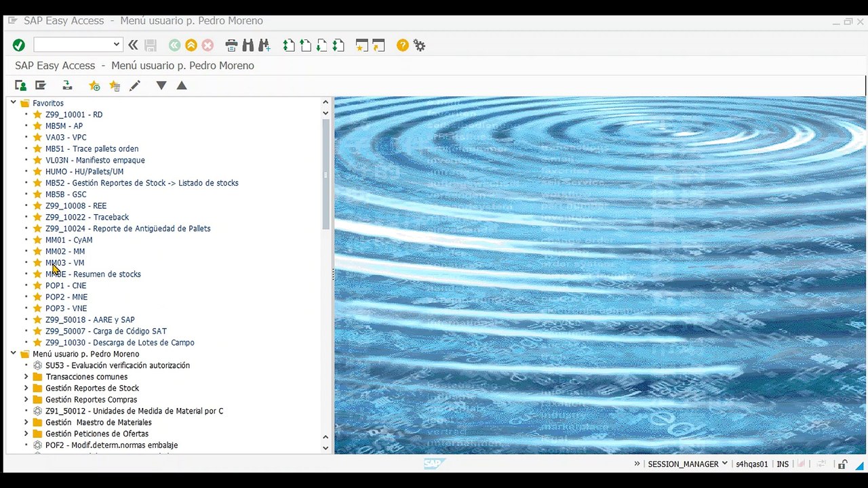Click the red Cancel icon
This screenshot has width=868, height=488.
point(208,45)
